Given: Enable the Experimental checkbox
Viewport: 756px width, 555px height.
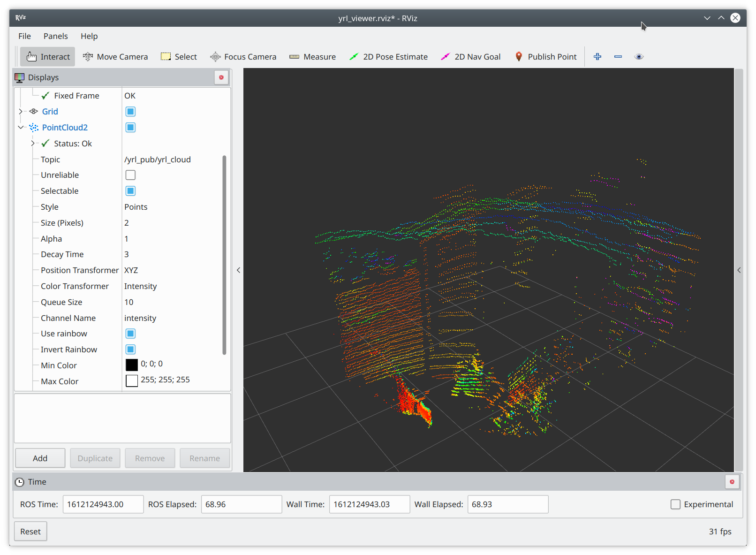Looking at the screenshot, I should 675,504.
